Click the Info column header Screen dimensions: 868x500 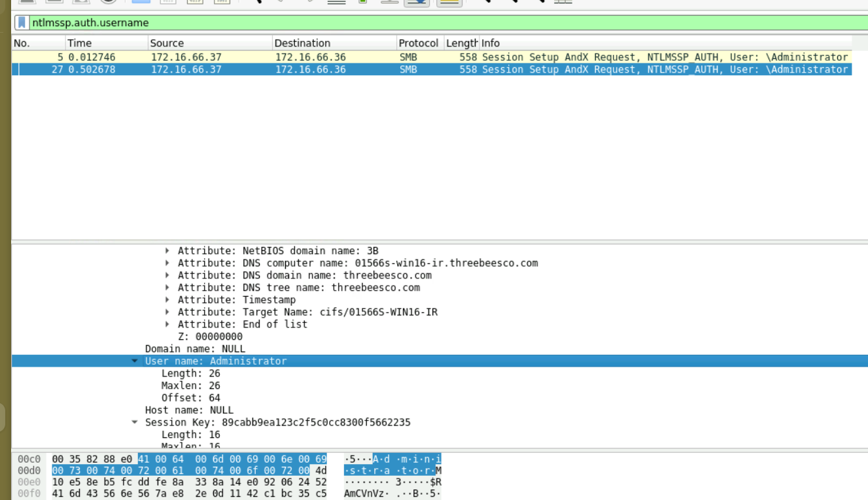click(x=654, y=43)
